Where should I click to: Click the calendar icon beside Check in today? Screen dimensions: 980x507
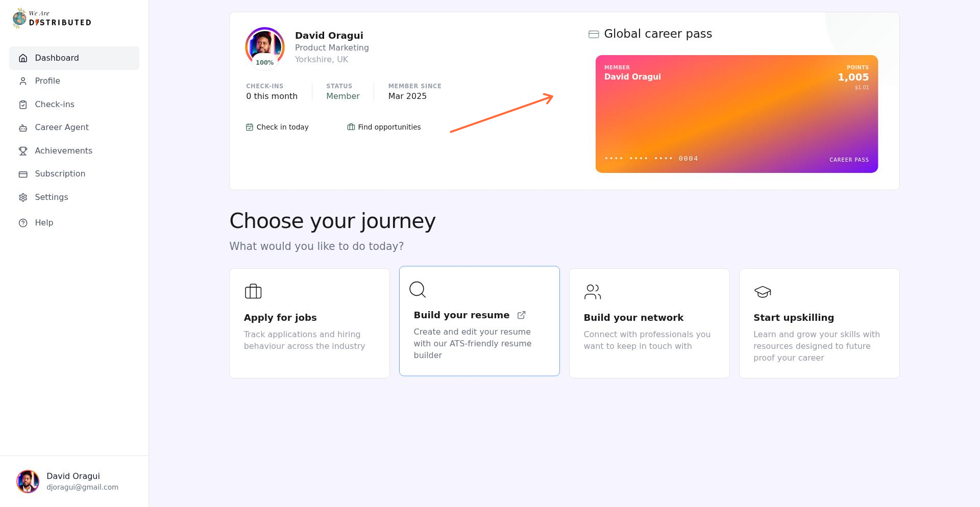coord(249,126)
